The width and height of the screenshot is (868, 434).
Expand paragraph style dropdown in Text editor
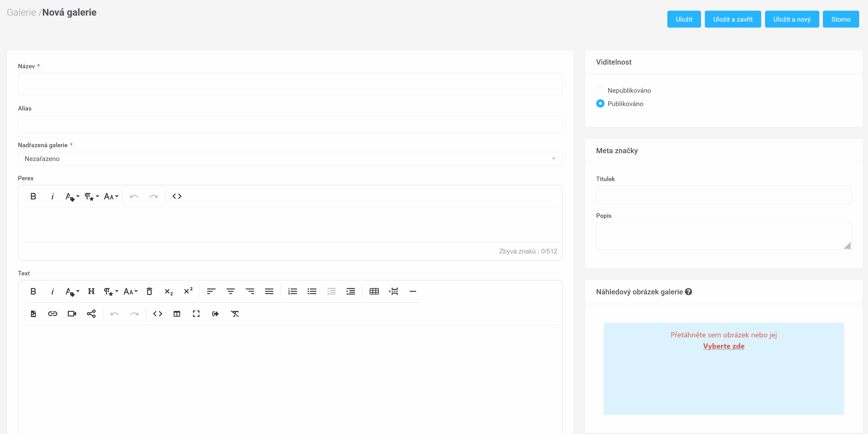click(110, 292)
